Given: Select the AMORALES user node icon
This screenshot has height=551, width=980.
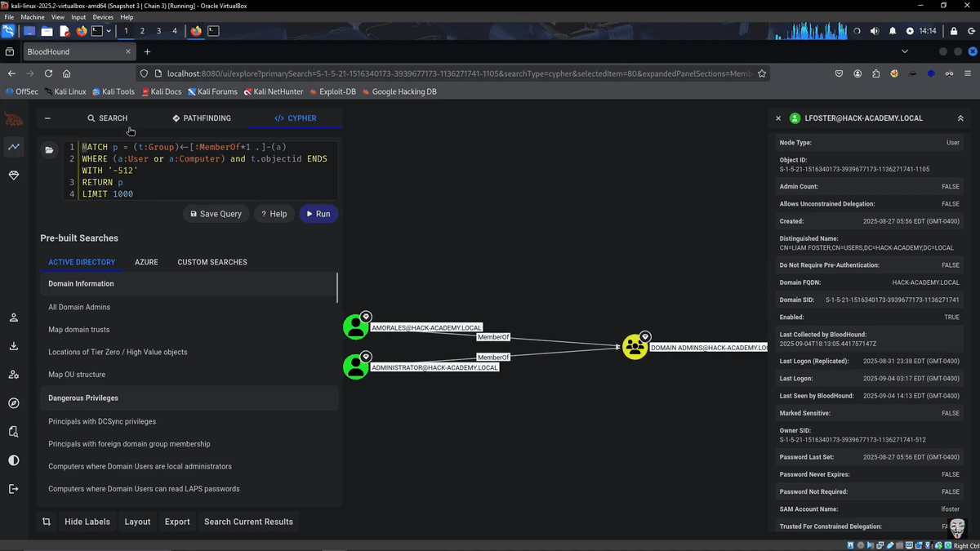Looking at the screenshot, I should pyautogui.click(x=355, y=327).
